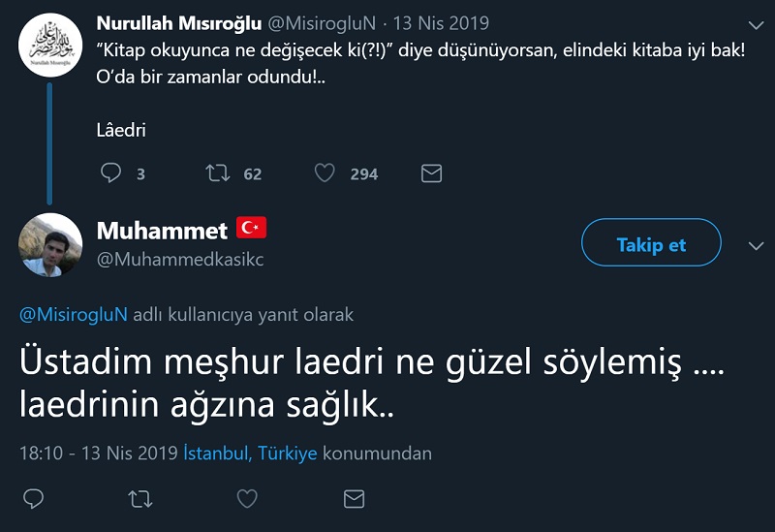Like Muhammet's reply tweet
The image size is (775, 532).
[247, 499]
